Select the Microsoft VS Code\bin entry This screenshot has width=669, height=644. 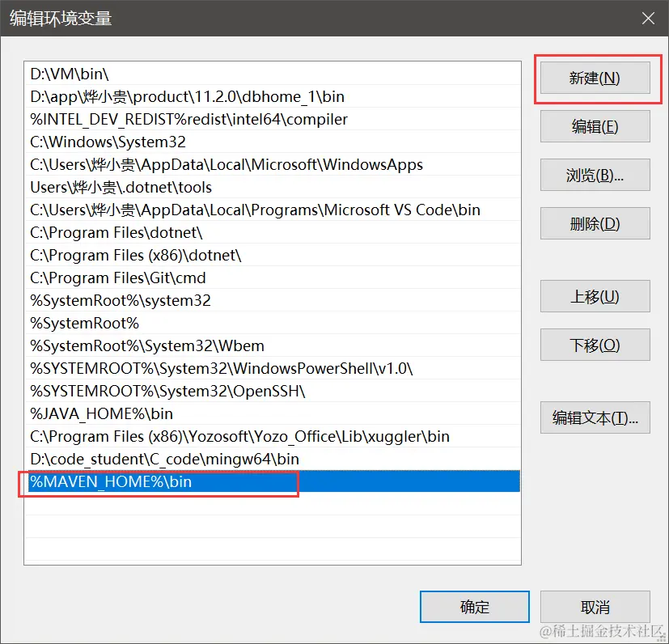[x=273, y=210]
